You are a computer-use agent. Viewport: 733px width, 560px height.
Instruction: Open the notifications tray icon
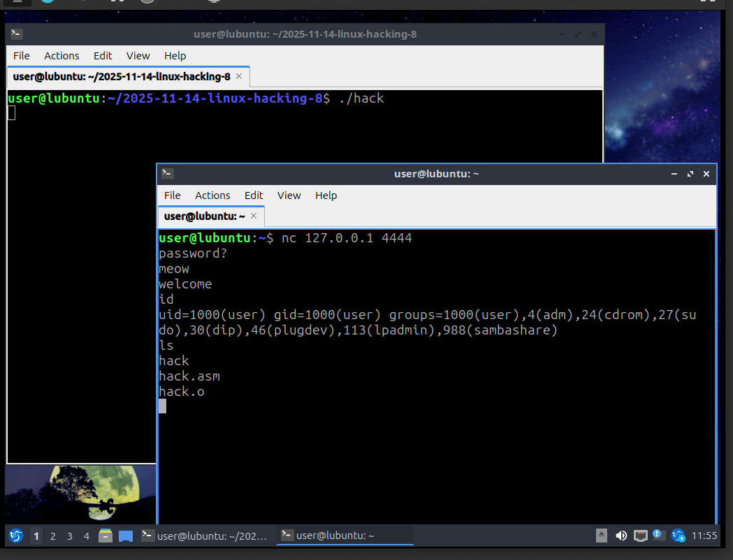(659, 536)
